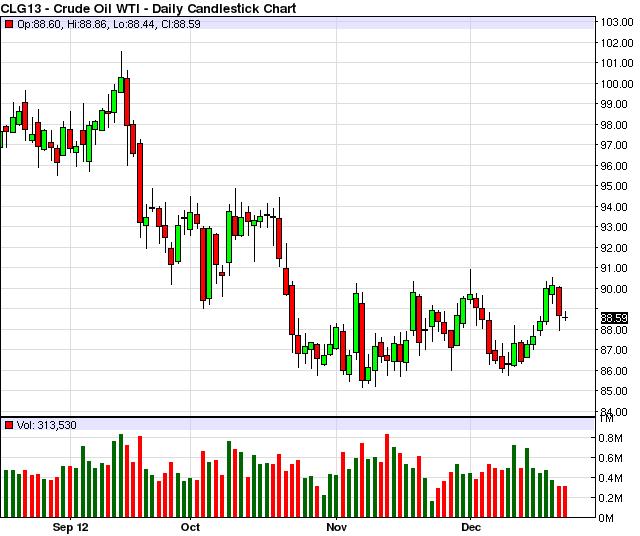This screenshot has height=536, width=640.
Task: Click the 93.00 price axis label
Action: (x=614, y=227)
